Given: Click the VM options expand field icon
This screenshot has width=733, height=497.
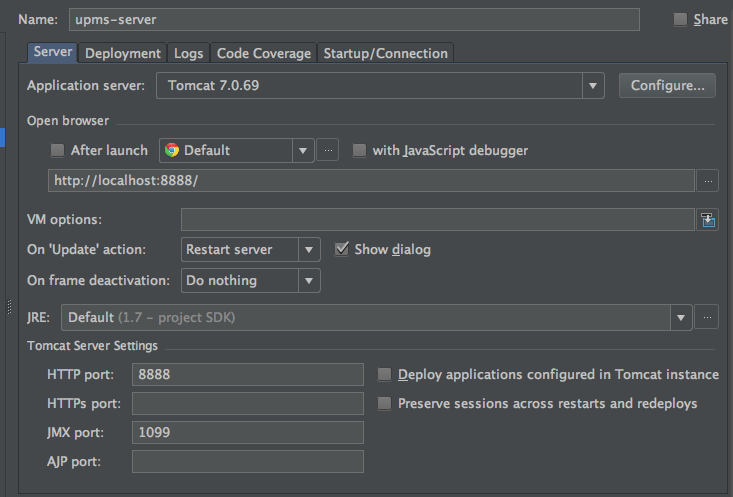Looking at the screenshot, I should 707,220.
